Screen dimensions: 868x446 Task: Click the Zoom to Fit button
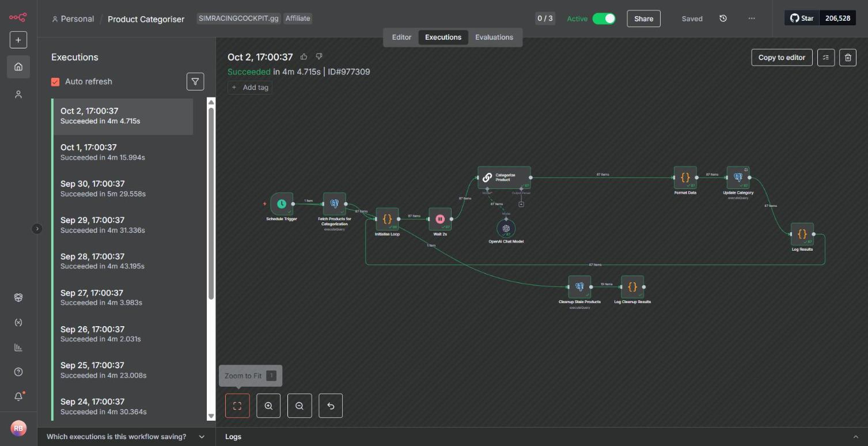[237, 406]
